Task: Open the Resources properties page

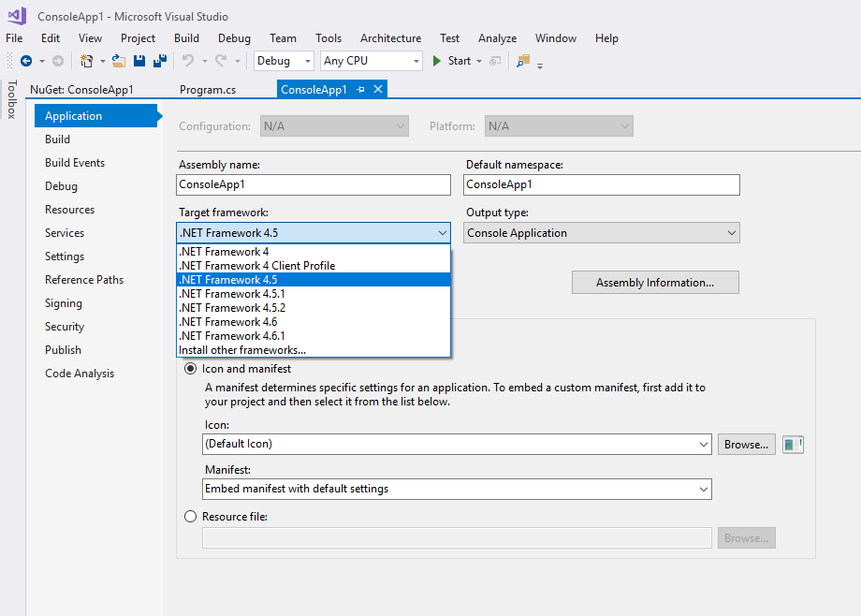Action: pyautogui.click(x=70, y=210)
